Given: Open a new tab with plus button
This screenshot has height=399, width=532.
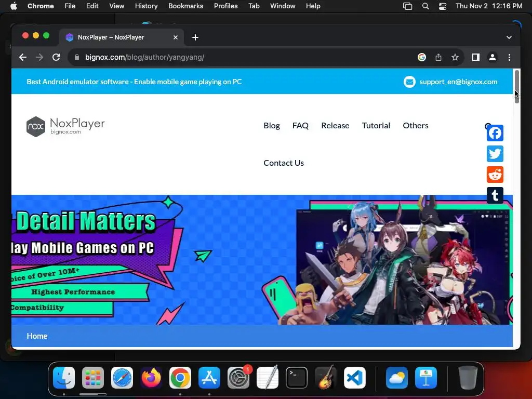Looking at the screenshot, I should tap(195, 37).
